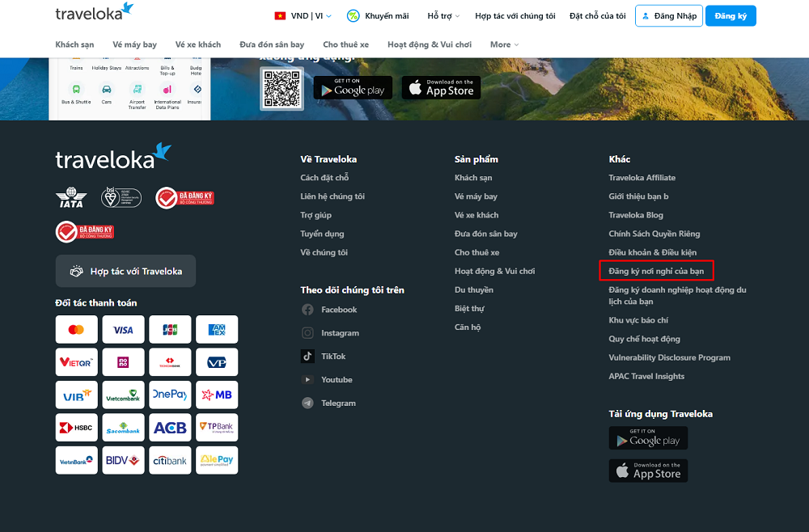The width and height of the screenshot is (809, 532).
Task: Select the Visa payment logo
Action: 124,330
